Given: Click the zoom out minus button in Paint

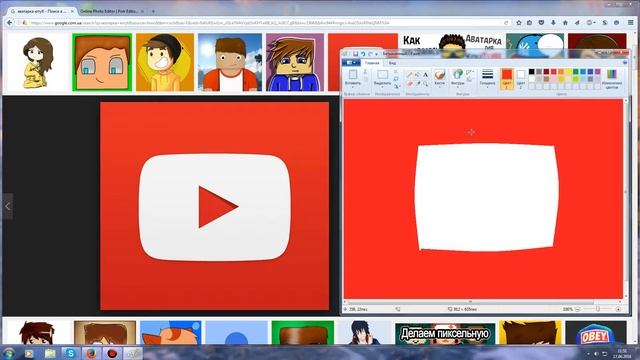Looking at the screenshot, I should click(x=578, y=309).
